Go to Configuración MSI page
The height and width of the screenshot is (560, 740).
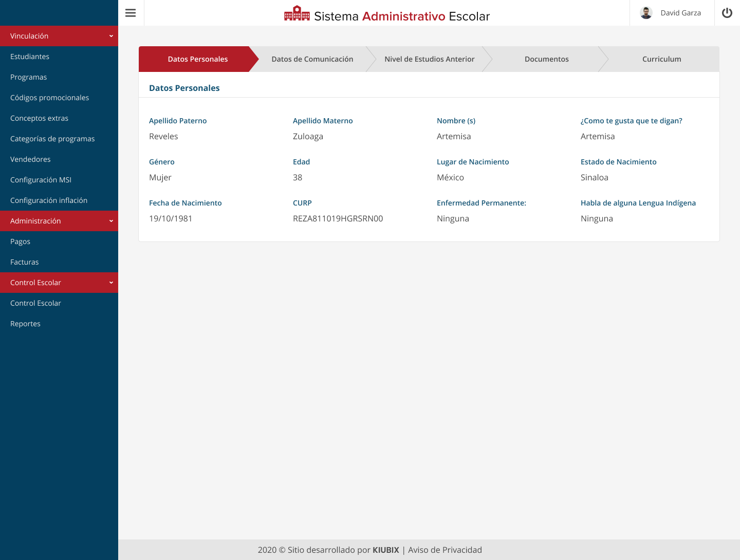[41, 180]
